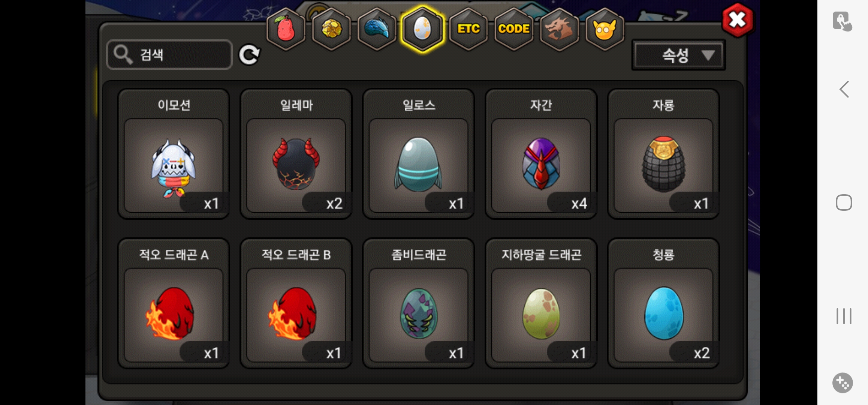Close the inventory with red X

(737, 20)
